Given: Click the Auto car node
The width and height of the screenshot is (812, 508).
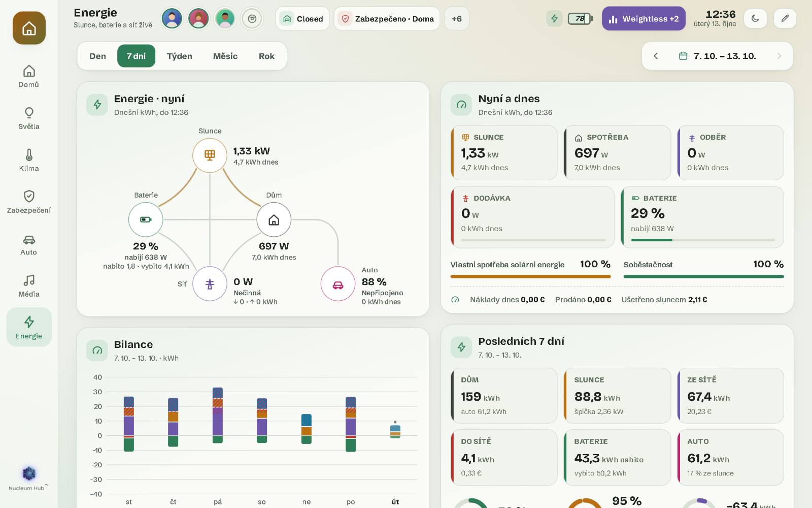Looking at the screenshot, I should [x=337, y=284].
